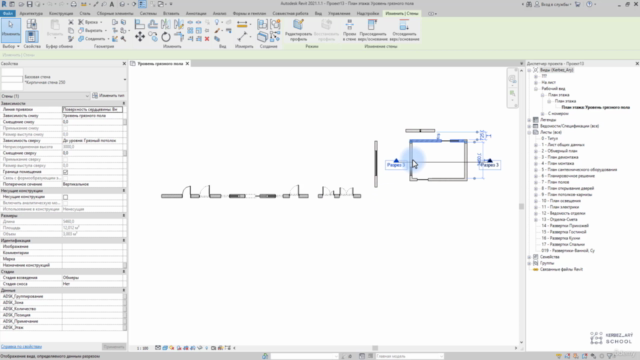
Task: Click the Save icon in quick access toolbar
Action: point(29,4)
